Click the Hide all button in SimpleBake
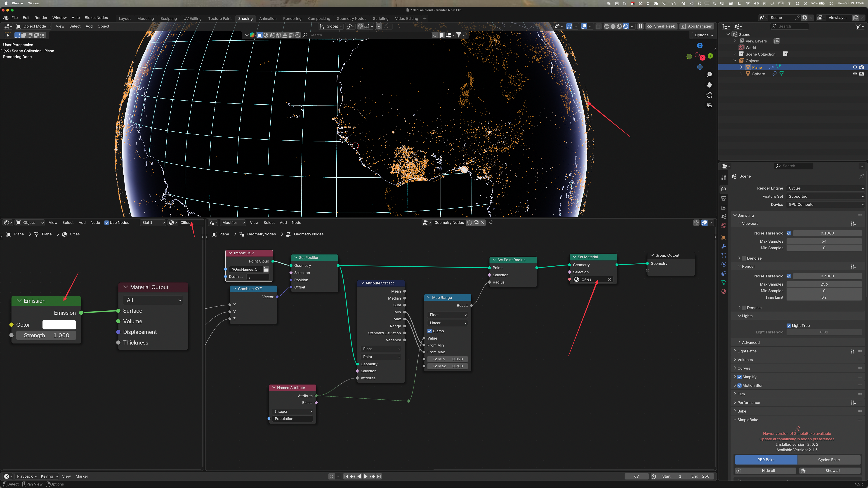The height and width of the screenshot is (488, 868). (765, 471)
